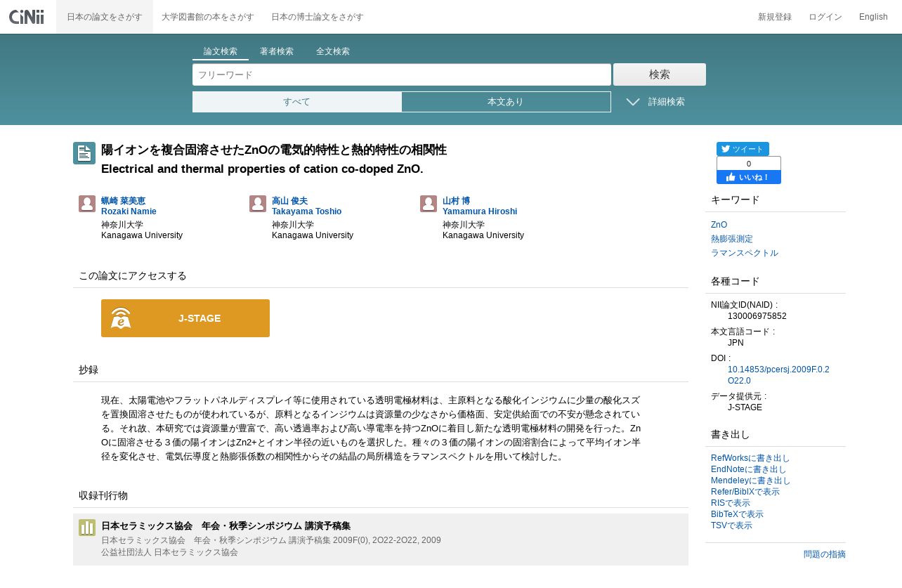Export via Mendeleyに書き出し
This screenshot has width=902, height=588.
coord(751,481)
